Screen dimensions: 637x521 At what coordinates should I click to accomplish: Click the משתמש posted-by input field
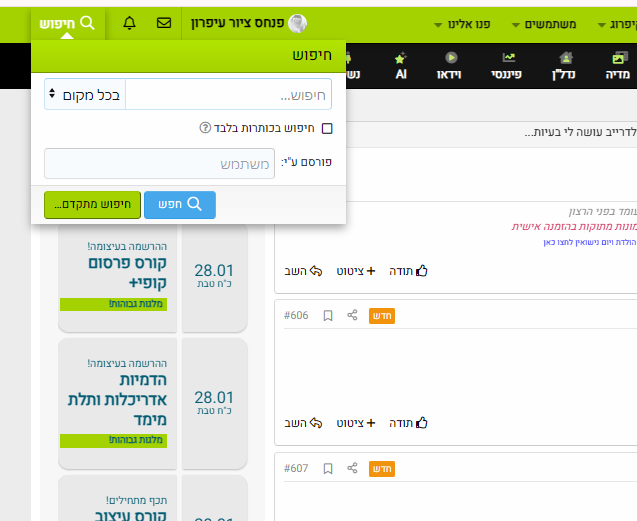[x=159, y=163]
